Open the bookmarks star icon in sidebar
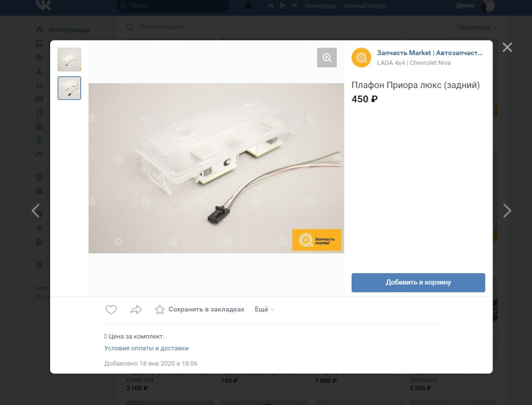532x405 pixels. point(39,228)
